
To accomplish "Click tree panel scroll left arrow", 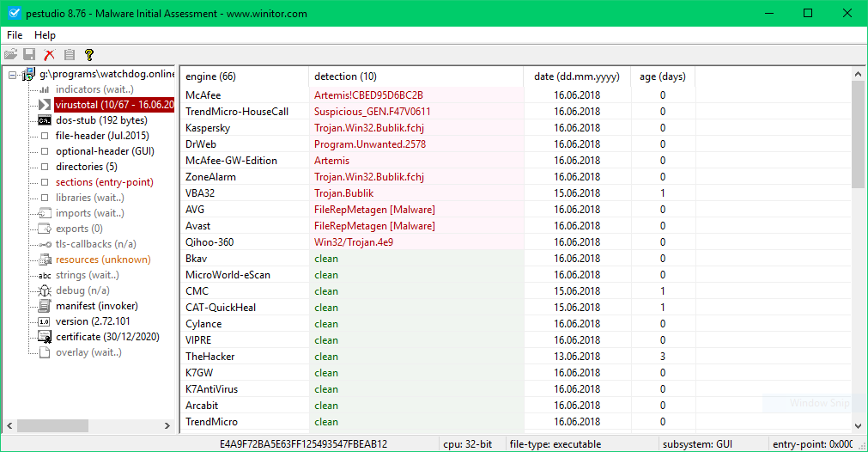I will [9, 425].
